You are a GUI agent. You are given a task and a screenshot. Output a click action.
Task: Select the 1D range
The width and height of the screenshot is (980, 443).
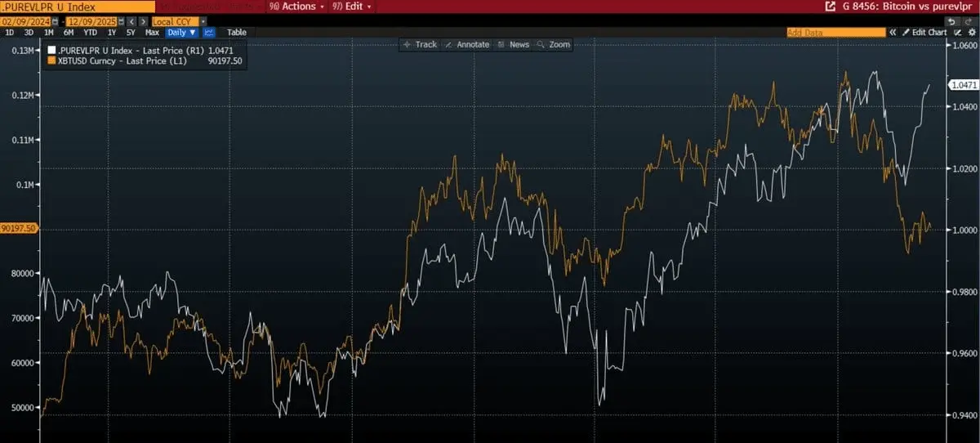coord(10,33)
